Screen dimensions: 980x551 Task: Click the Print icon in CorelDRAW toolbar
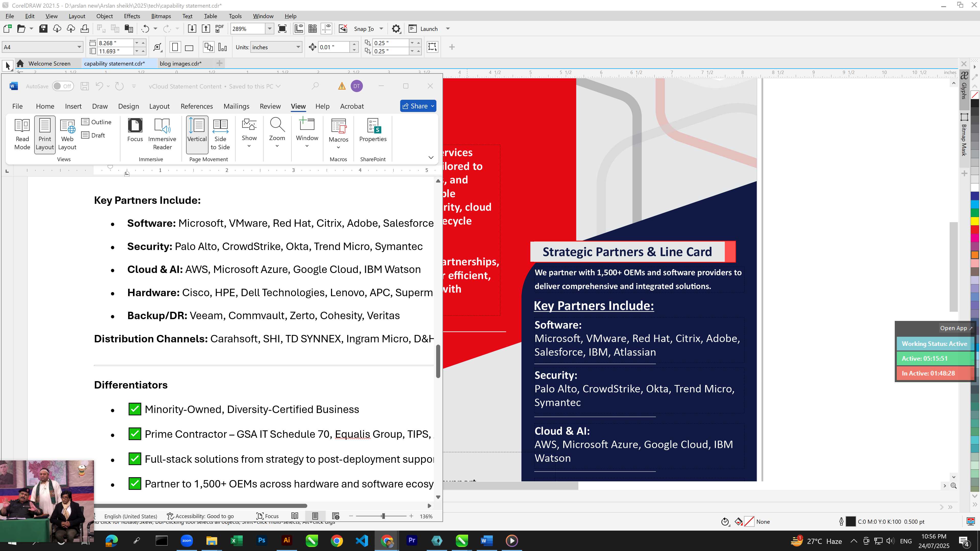click(84, 29)
